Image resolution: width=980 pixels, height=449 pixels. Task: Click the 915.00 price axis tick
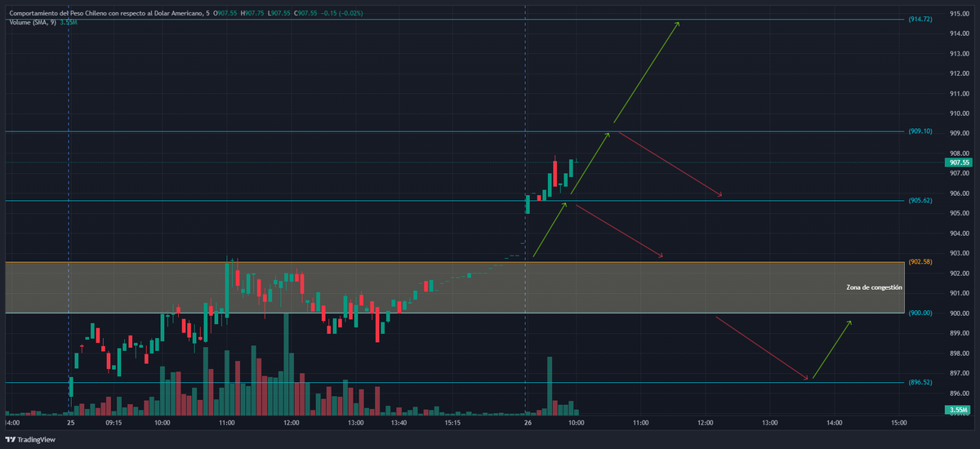pos(959,14)
